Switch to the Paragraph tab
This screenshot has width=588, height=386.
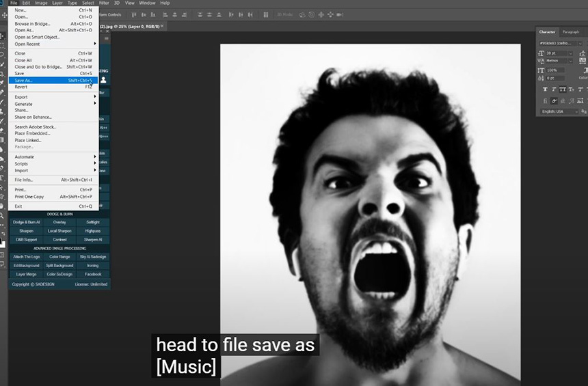click(x=570, y=32)
